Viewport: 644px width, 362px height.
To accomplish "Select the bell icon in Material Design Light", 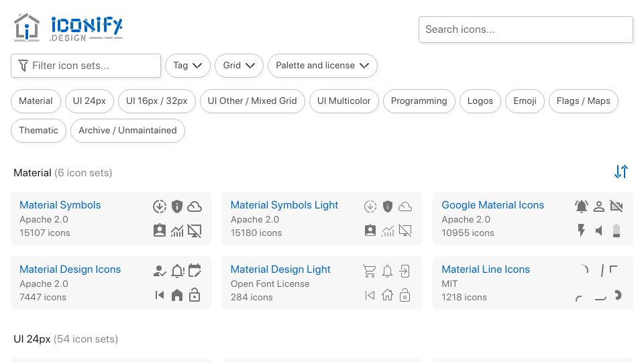I will pos(387,271).
